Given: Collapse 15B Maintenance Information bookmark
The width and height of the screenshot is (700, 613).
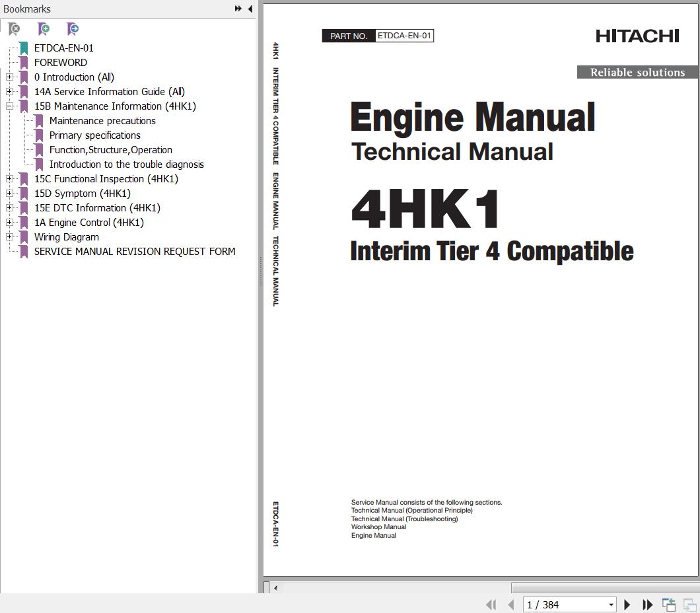Looking at the screenshot, I should point(9,106).
